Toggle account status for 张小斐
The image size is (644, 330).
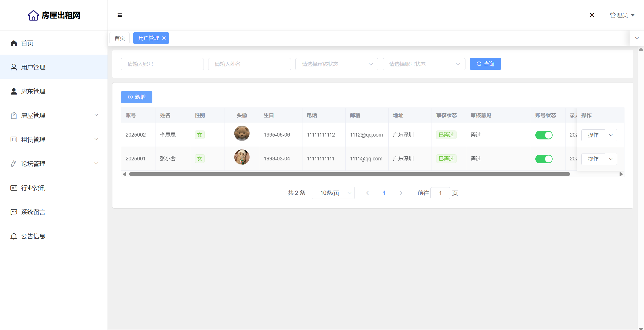544,159
